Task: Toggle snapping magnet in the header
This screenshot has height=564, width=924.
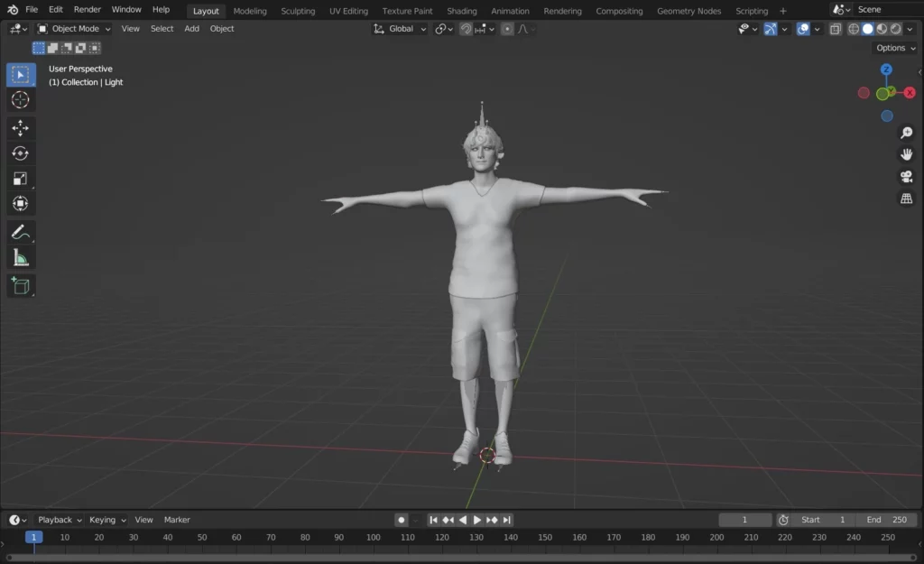Action: pos(466,29)
